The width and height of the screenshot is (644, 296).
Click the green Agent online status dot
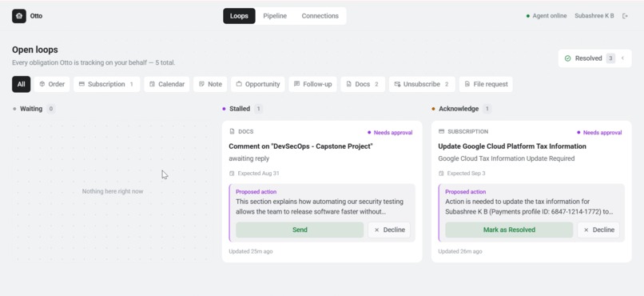pyautogui.click(x=528, y=16)
